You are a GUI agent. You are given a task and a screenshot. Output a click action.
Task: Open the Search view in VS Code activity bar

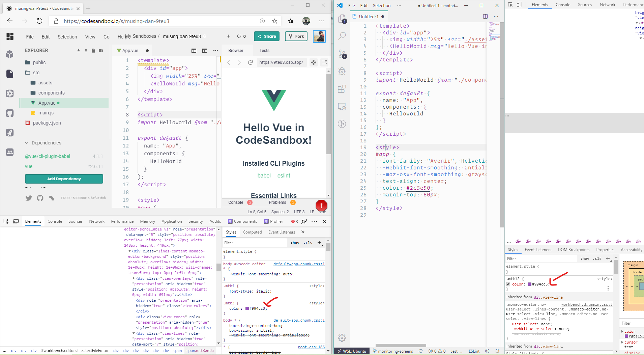click(342, 36)
